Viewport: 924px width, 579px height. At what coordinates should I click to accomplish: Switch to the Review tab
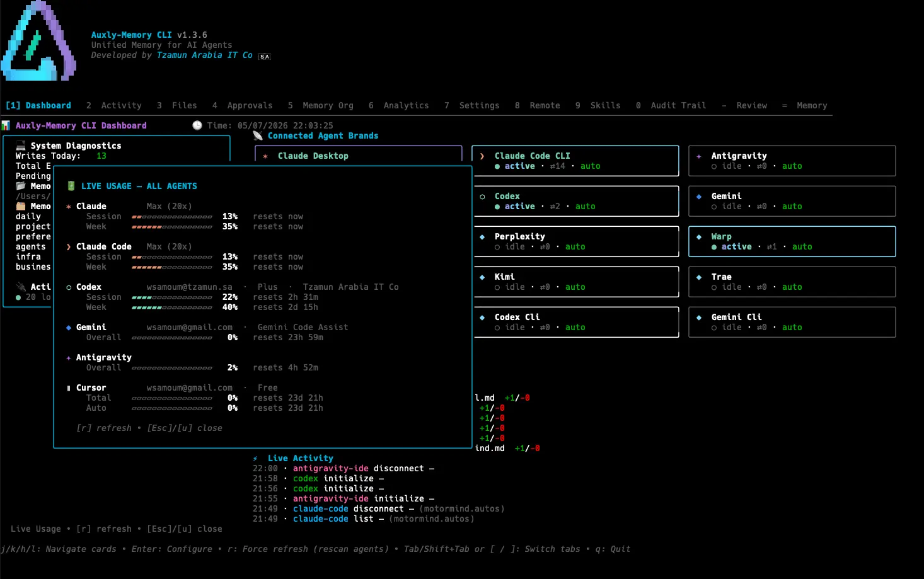[744, 106]
